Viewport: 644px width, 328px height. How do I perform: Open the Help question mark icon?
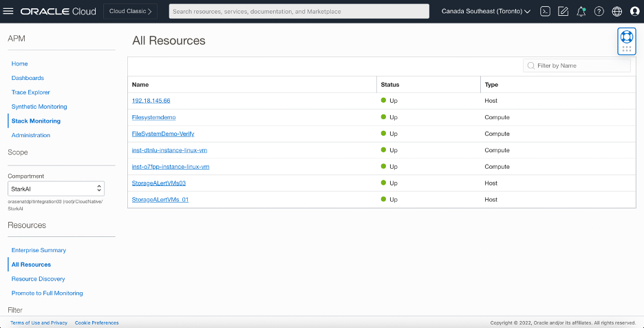click(x=599, y=12)
